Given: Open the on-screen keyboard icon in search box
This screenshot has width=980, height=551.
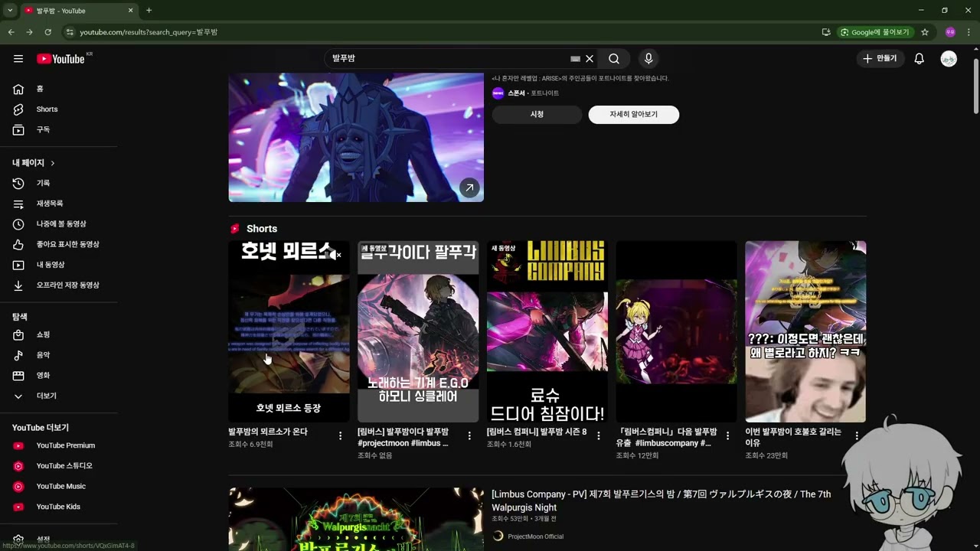Looking at the screenshot, I should [576, 59].
